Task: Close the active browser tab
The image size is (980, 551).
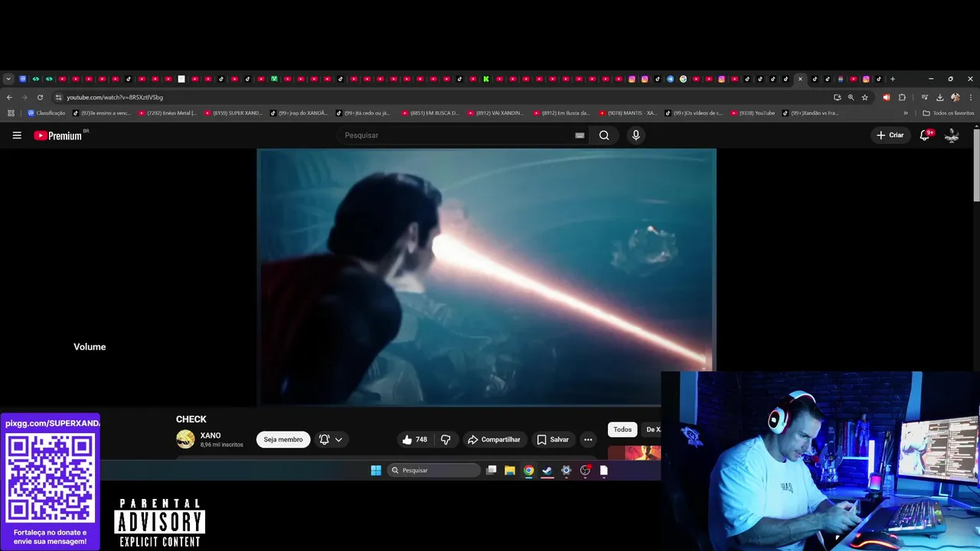Action: [800, 79]
